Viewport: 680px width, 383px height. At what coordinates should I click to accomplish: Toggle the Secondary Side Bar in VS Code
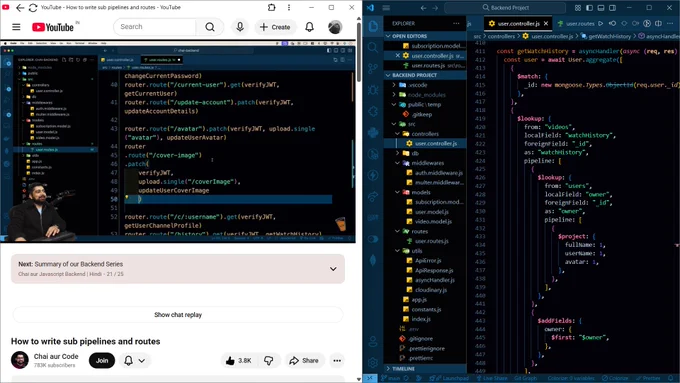coord(612,8)
